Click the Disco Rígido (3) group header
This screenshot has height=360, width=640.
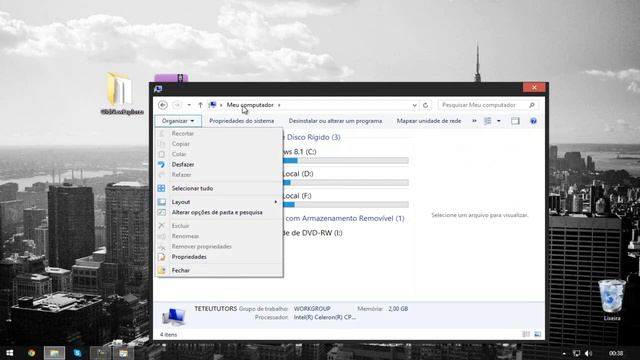(x=312, y=137)
